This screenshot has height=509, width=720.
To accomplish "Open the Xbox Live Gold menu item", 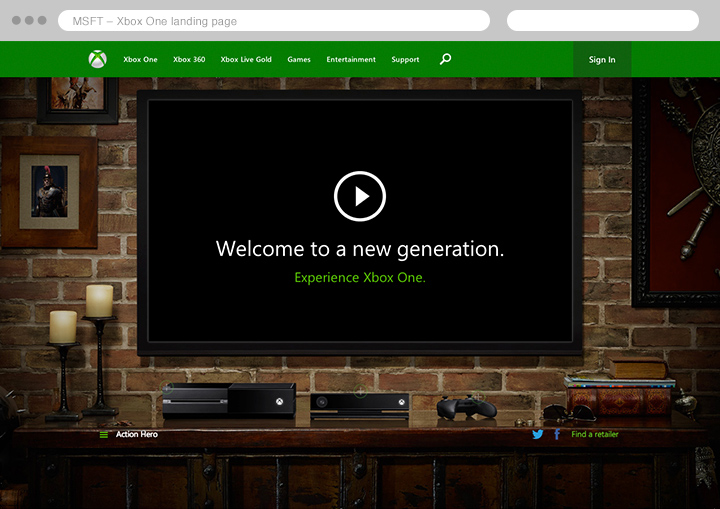I will (246, 59).
